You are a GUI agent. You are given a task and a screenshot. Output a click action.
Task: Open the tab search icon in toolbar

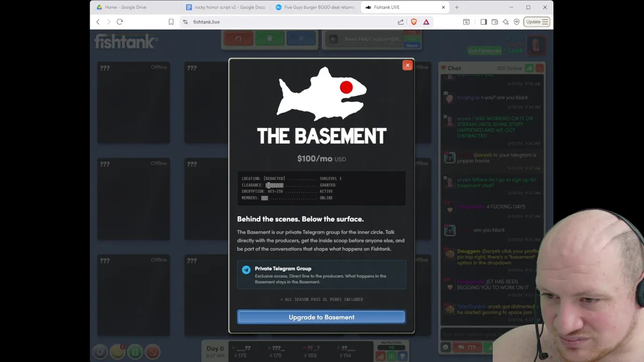click(466, 22)
